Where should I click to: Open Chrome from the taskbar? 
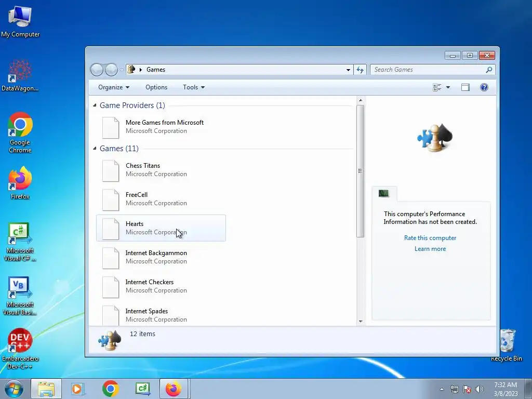click(x=110, y=389)
